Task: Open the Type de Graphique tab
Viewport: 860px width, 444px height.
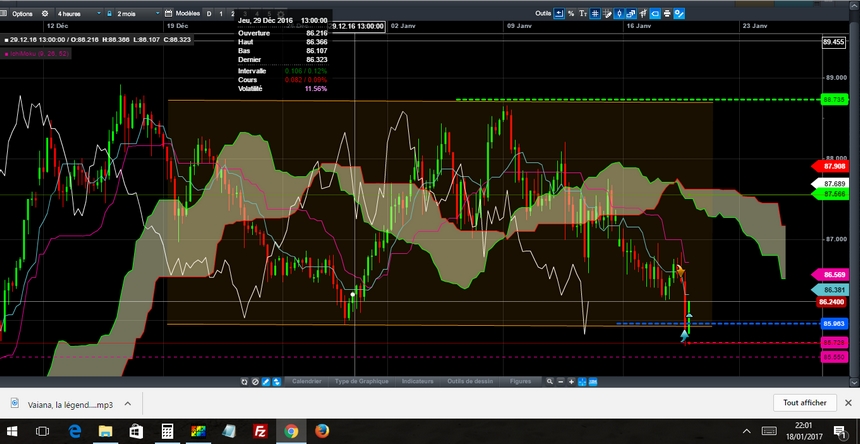Action: [x=361, y=381]
